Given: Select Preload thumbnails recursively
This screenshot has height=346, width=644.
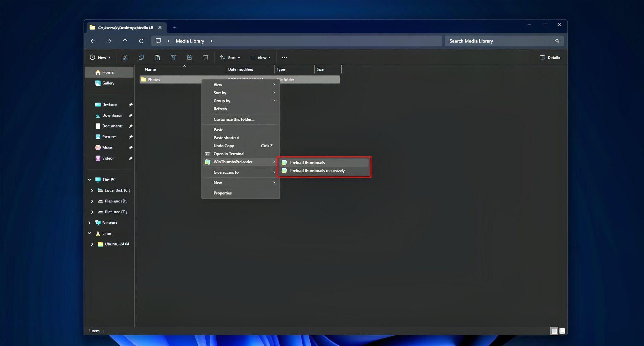Looking at the screenshot, I should [x=324, y=171].
